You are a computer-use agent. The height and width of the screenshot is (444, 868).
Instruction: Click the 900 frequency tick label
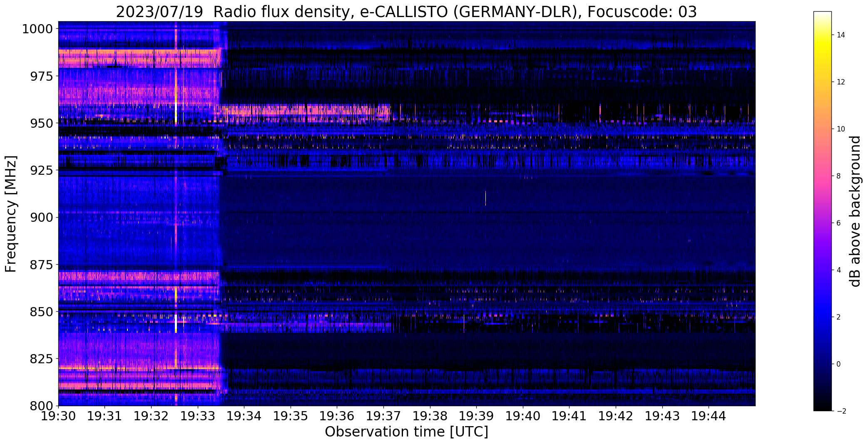pyautogui.click(x=42, y=217)
